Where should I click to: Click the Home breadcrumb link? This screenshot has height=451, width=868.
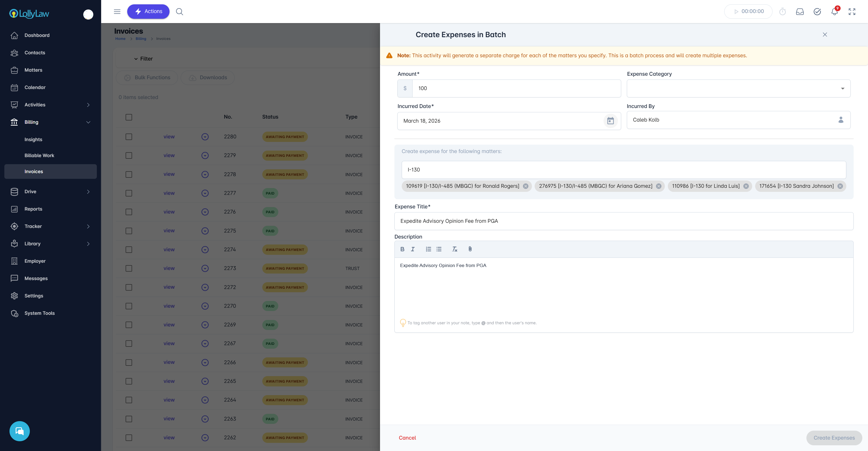[120, 39]
